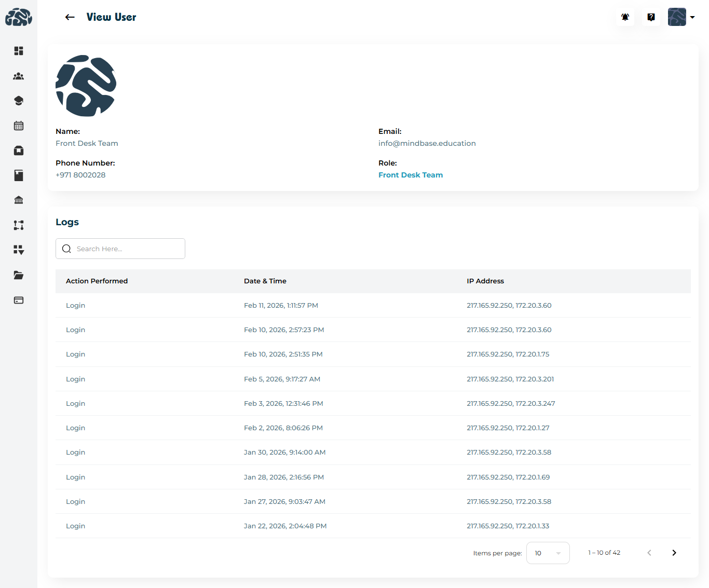Image resolution: width=709 pixels, height=588 pixels.
Task: Click the book icon in sidebar
Action: point(19,175)
